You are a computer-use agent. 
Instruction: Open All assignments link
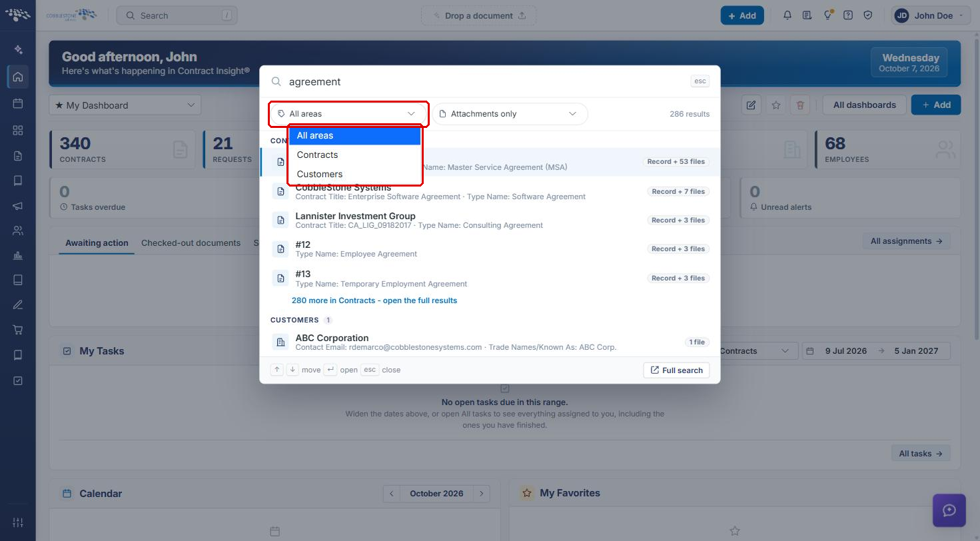[x=906, y=241]
